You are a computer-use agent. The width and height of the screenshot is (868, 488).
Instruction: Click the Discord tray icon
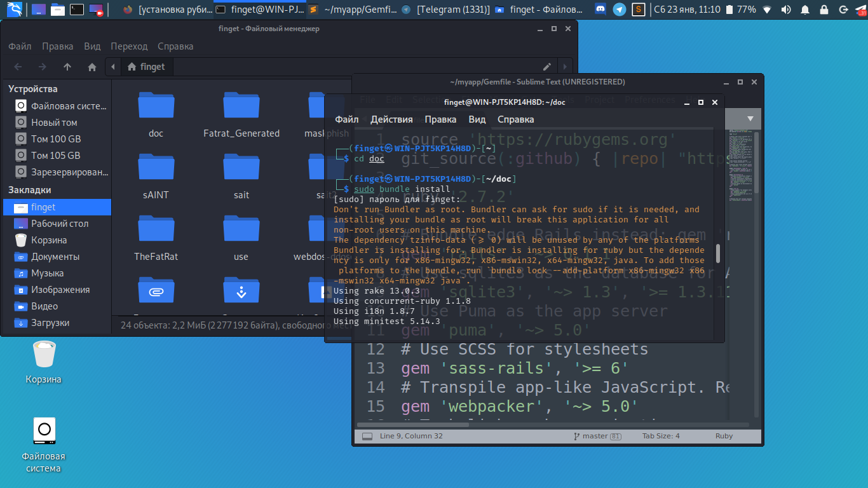tap(600, 10)
